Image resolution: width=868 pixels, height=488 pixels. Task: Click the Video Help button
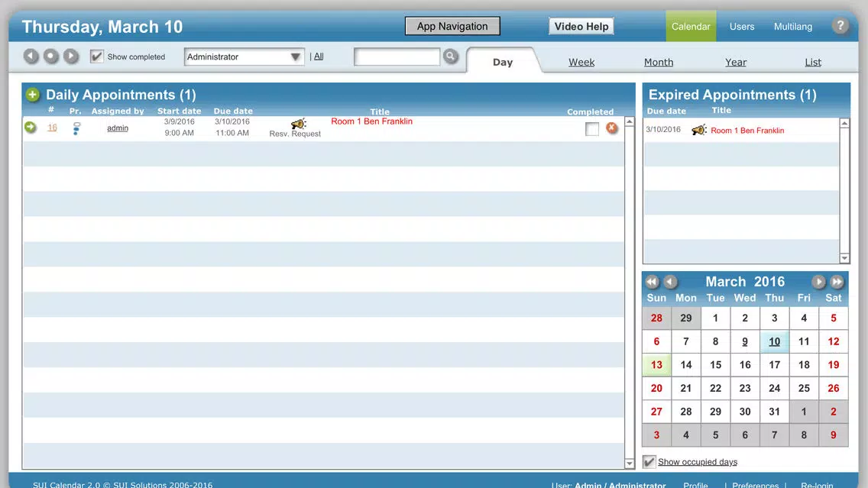(581, 26)
